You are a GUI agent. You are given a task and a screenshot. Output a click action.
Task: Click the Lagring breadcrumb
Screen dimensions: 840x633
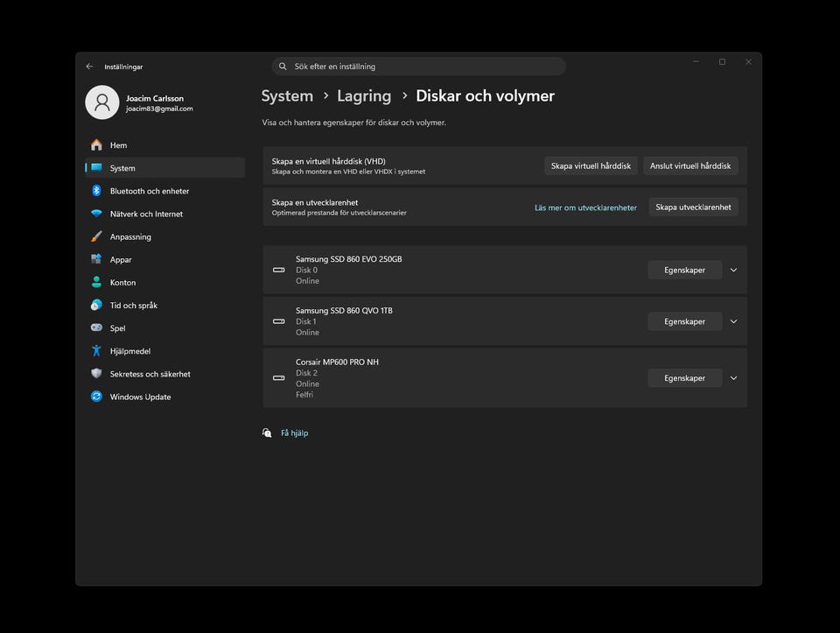364,96
